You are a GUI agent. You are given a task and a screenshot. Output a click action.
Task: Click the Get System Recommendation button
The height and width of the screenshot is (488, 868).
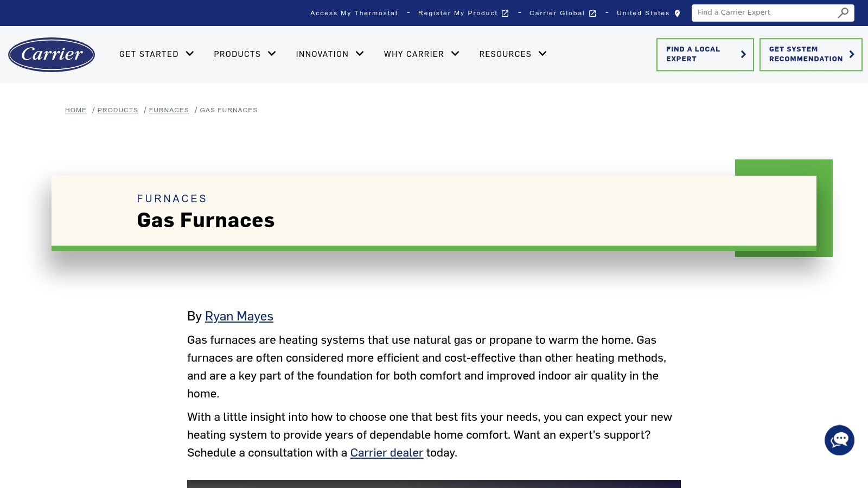coord(811,54)
